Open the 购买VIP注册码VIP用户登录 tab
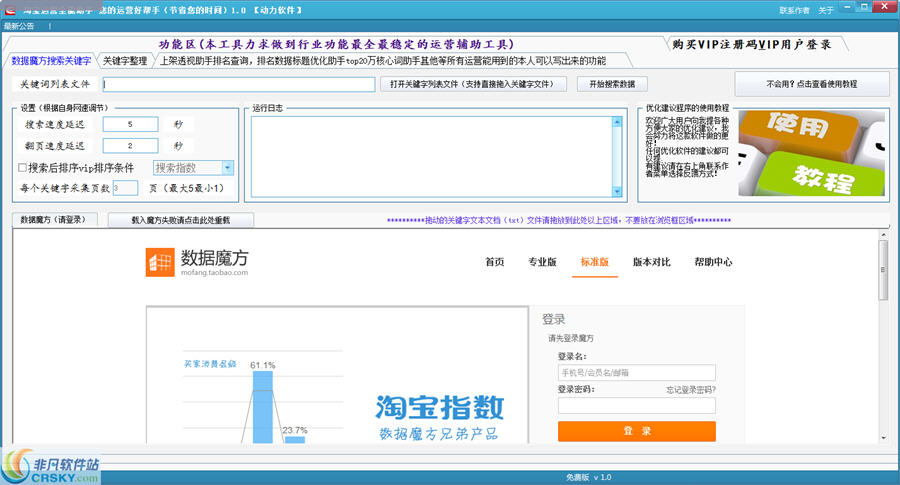900x485 pixels. click(751, 45)
